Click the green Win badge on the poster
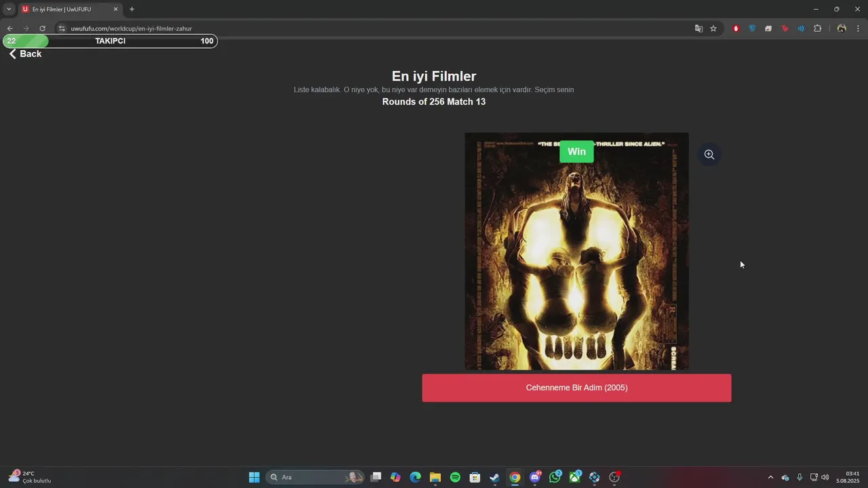This screenshot has height=488, width=868. click(576, 152)
